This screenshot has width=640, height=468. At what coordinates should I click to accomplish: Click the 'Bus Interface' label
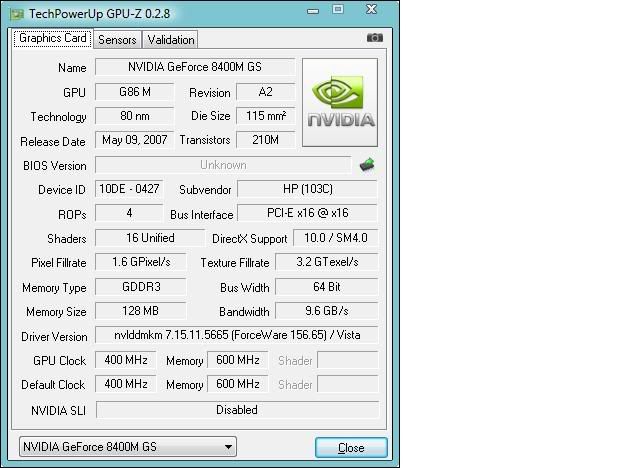202,215
